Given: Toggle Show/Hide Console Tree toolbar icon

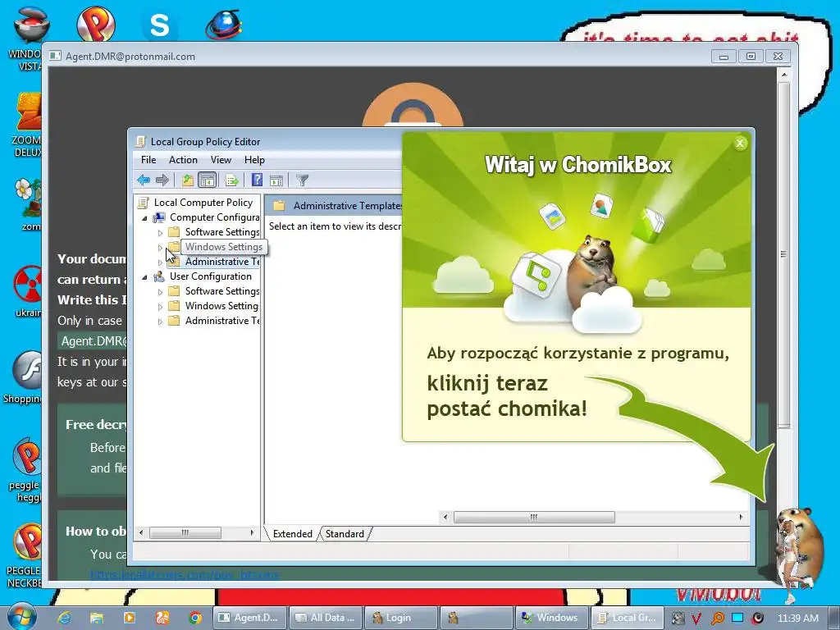Looking at the screenshot, I should coord(207,180).
